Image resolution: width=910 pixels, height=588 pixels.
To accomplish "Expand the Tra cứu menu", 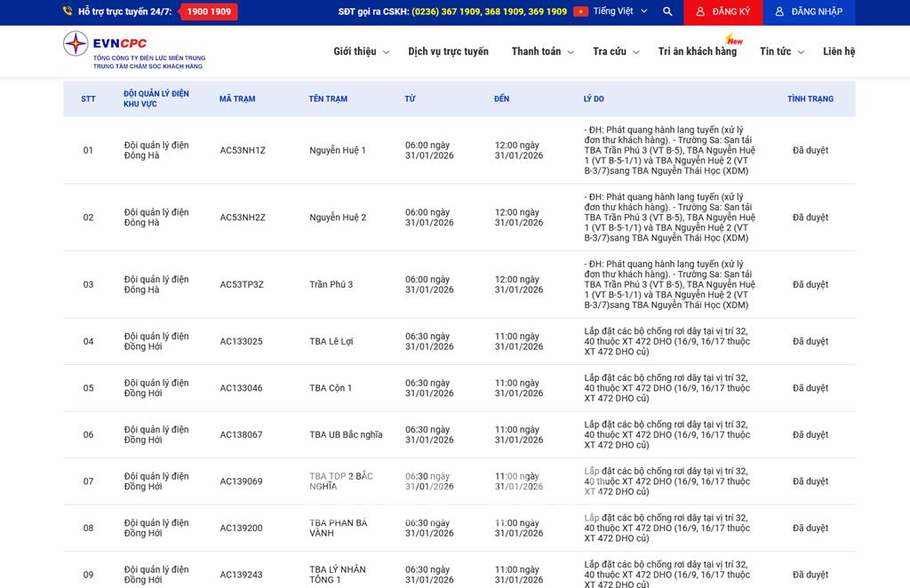I will (x=616, y=52).
